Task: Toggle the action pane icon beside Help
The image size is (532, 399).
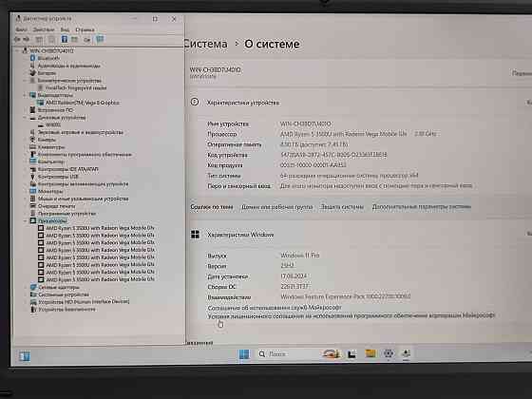Action: click(75, 39)
